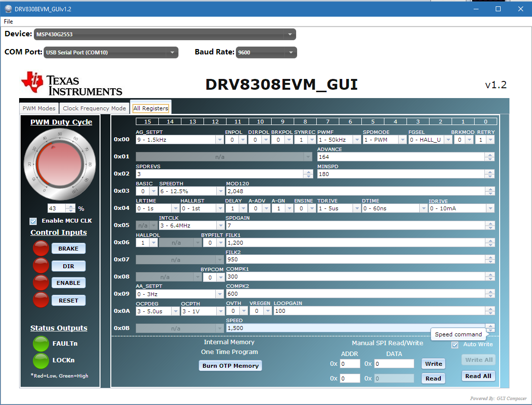Screen dimensions: 532x405
Task: Switch to the PWM Modes tab
Action: click(x=39, y=108)
